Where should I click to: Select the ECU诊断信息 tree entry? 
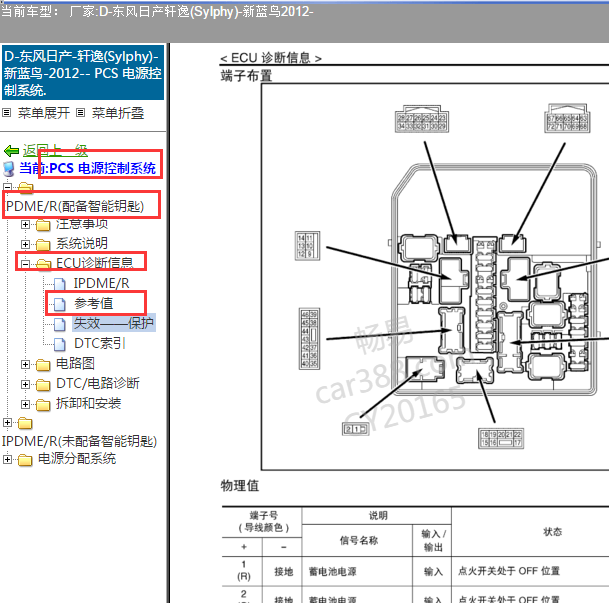[95, 263]
